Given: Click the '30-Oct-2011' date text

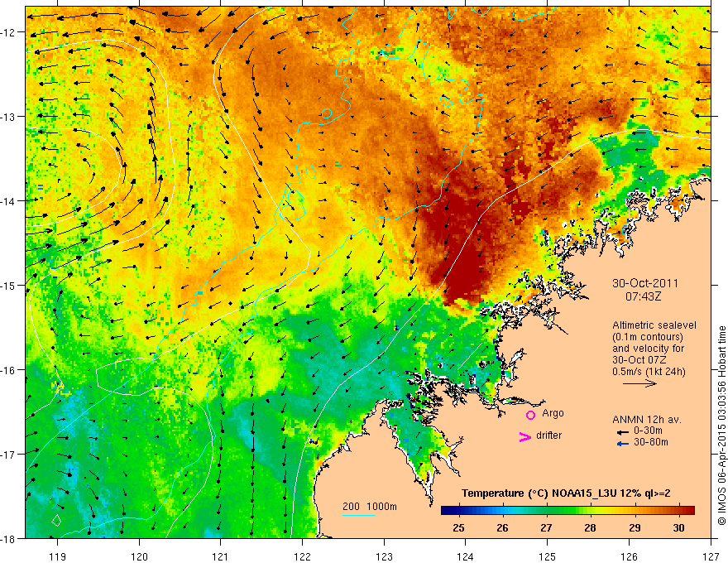Looking at the screenshot, I should pos(645,283).
